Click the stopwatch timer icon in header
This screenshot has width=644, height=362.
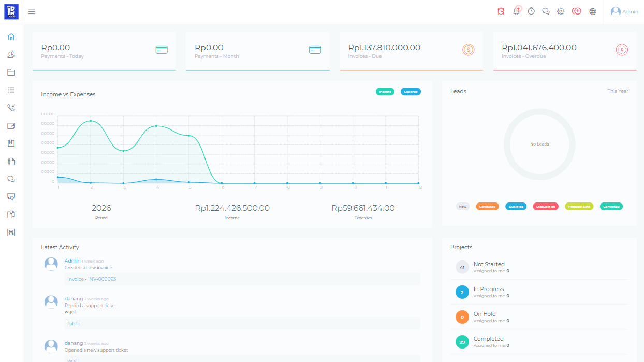[x=531, y=11]
